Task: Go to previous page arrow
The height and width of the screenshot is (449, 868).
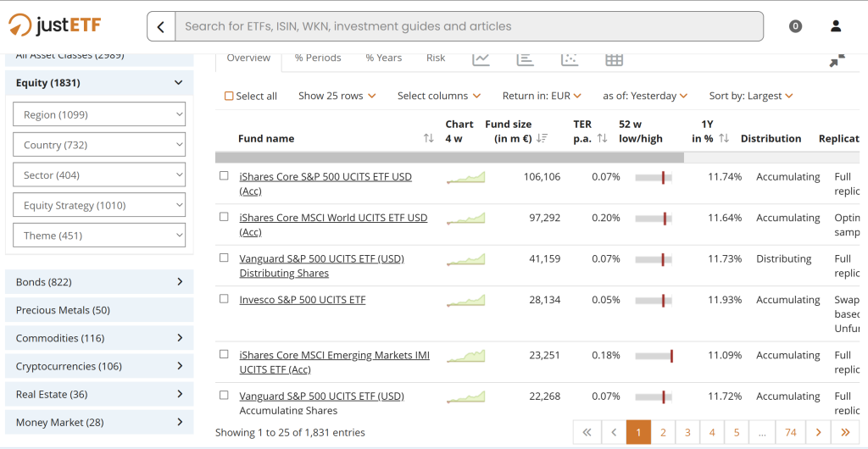Action: pos(614,432)
